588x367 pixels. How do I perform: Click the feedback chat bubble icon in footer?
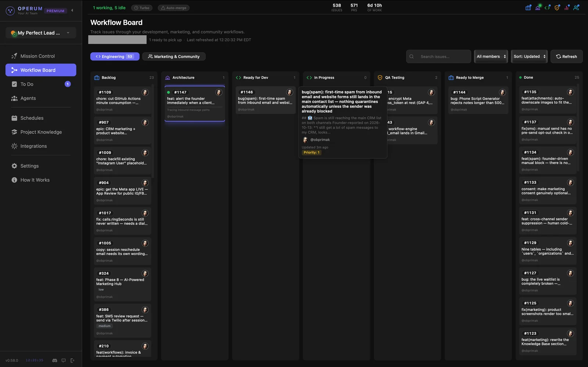tap(64, 360)
